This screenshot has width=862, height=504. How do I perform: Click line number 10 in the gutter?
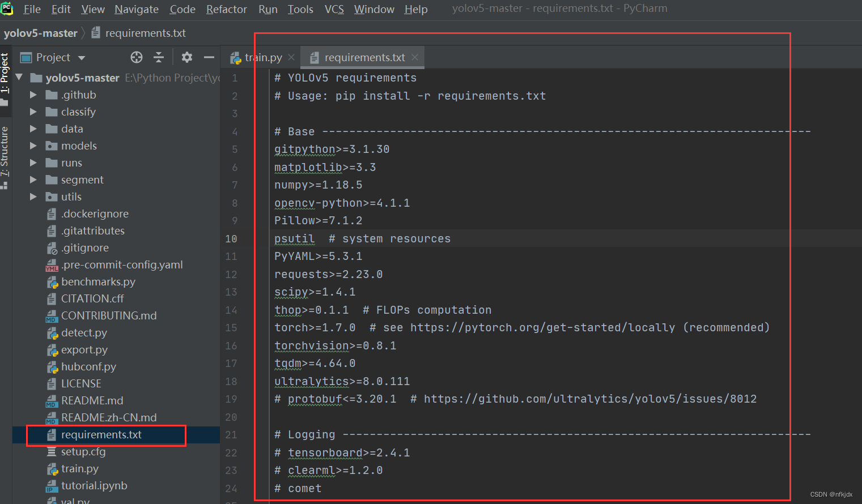[x=231, y=238]
